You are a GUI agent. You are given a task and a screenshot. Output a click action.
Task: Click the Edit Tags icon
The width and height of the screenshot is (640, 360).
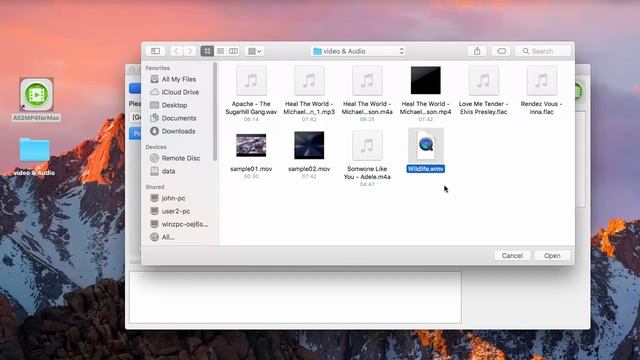tap(501, 51)
